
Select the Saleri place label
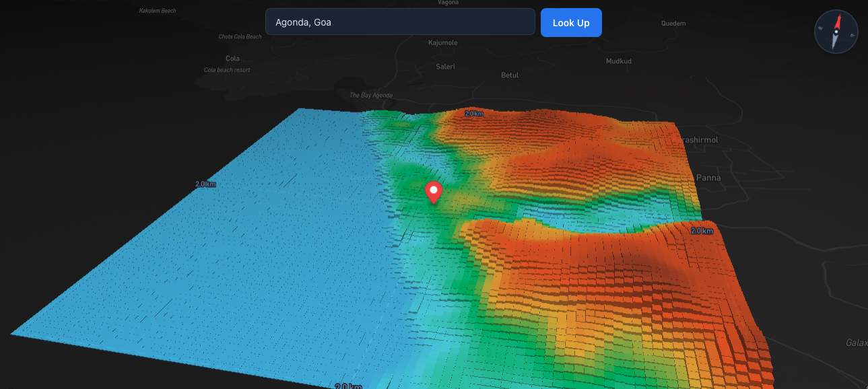pyautogui.click(x=445, y=67)
